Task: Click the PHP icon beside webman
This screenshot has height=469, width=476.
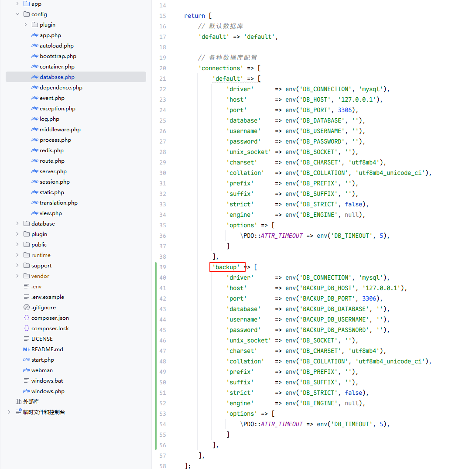Action: point(27,370)
